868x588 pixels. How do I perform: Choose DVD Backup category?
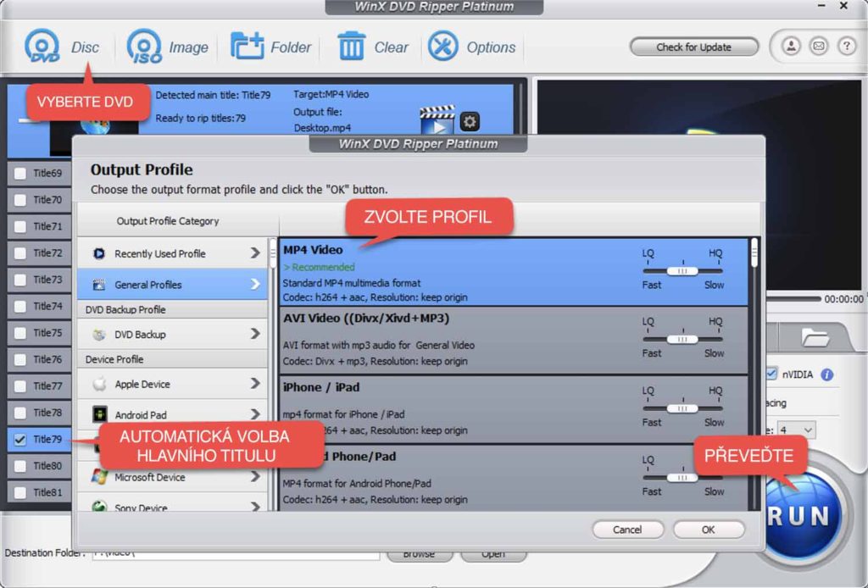(173, 334)
